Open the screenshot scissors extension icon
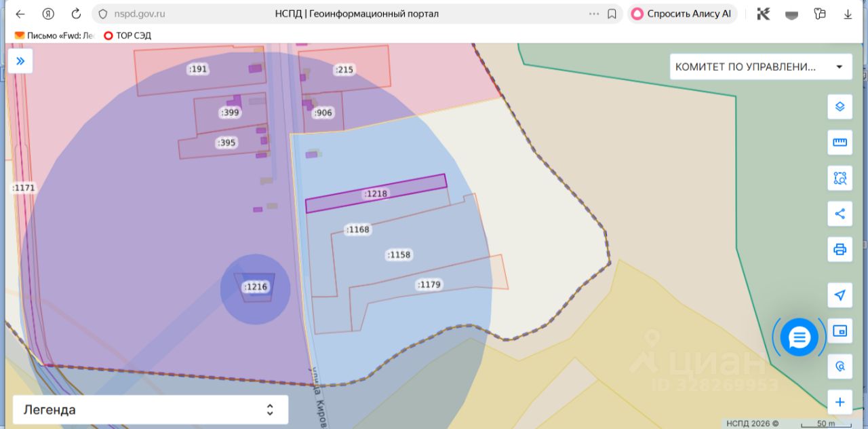Screen dimensions: 868x429 click(x=764, y=14)
